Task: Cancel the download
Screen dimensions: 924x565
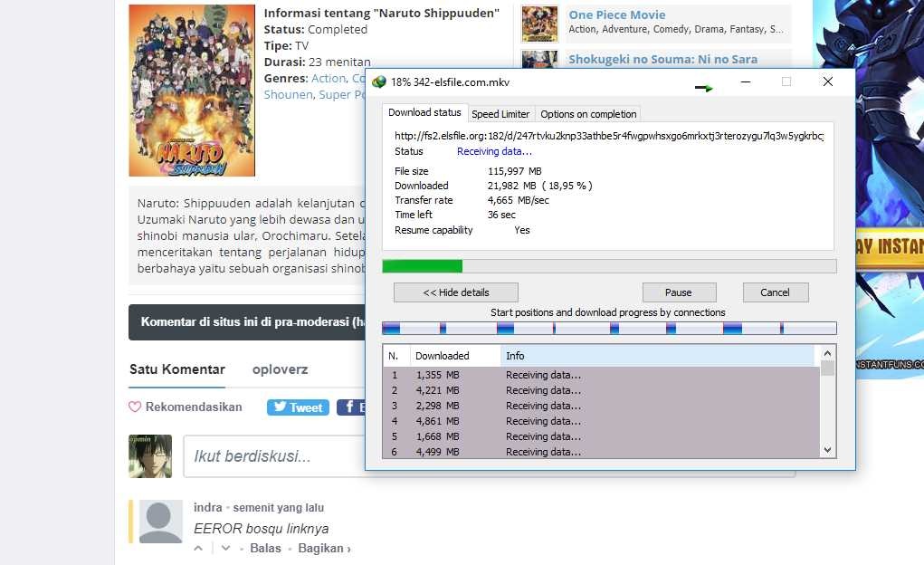Action: click(x=775, y=292)
